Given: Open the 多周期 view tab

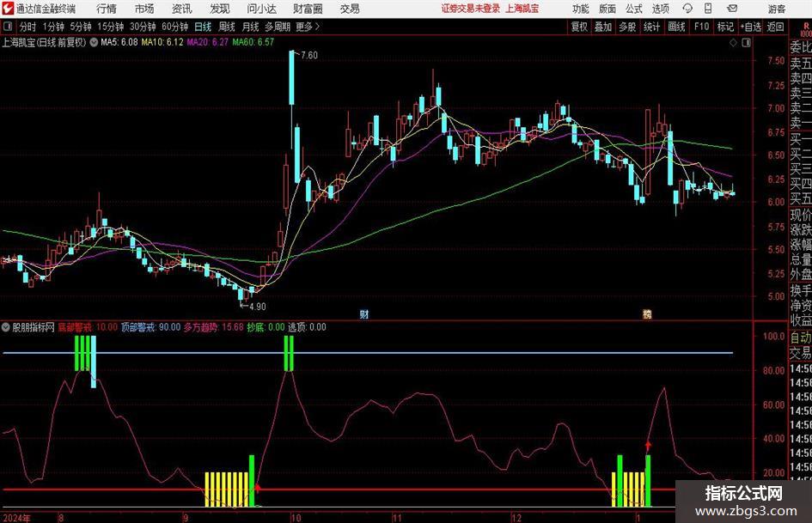Looking at the screenshot, I should point(278,27).
